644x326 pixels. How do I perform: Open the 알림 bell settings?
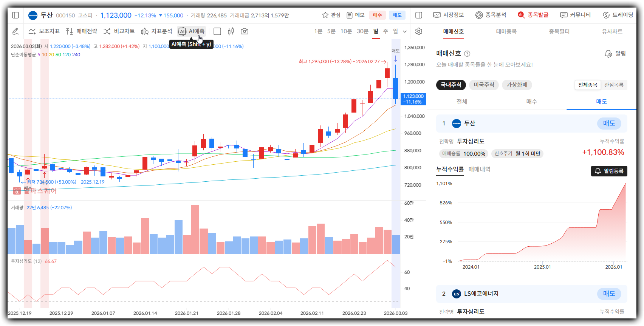(615, 54)
